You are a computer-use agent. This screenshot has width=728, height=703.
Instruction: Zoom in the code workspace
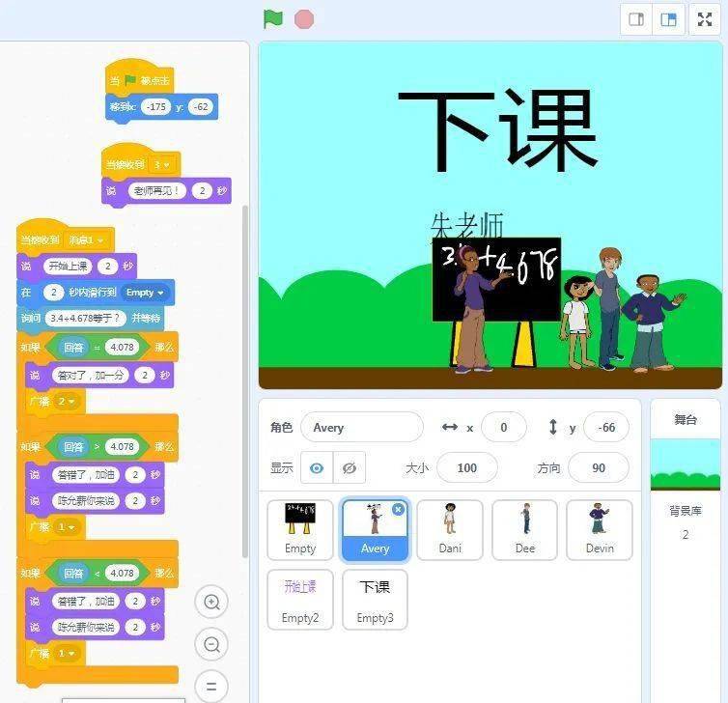pyautogui.click(x=210, y=602)
